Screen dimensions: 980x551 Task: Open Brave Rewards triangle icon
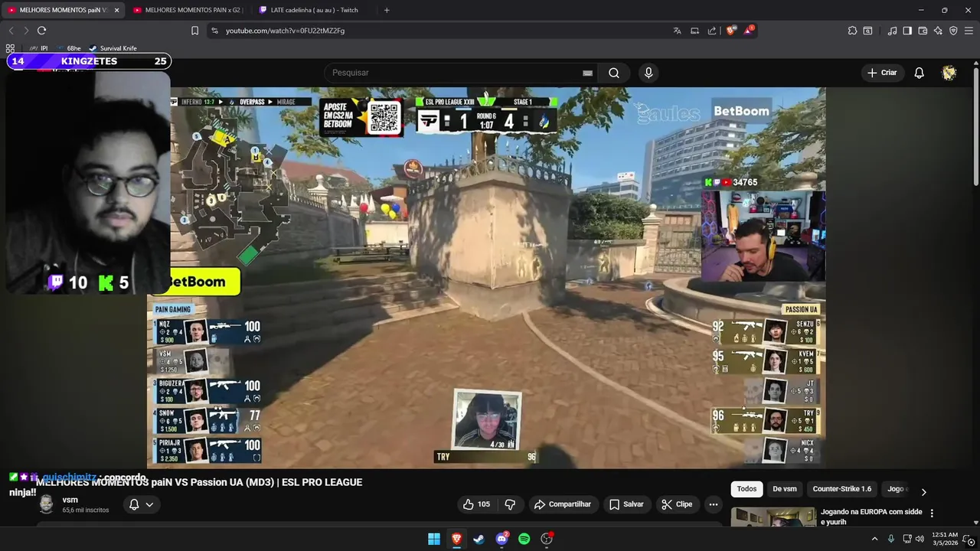point(749,31)
